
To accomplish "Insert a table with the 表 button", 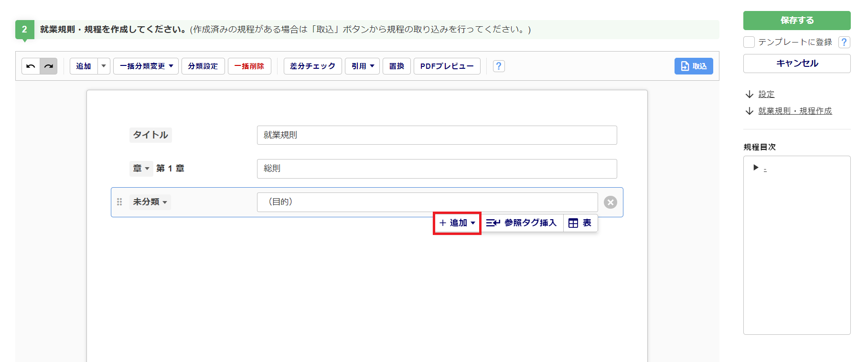I will [580, 223].
